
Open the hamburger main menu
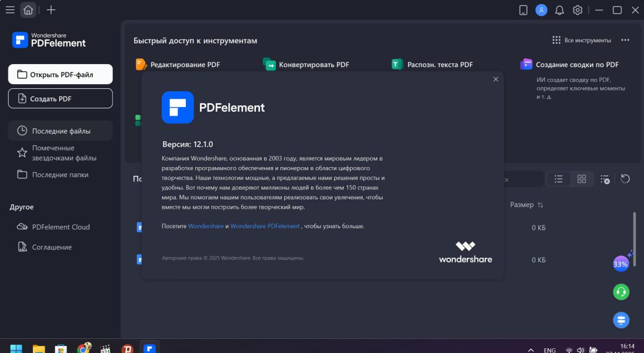tap(10, 10)
